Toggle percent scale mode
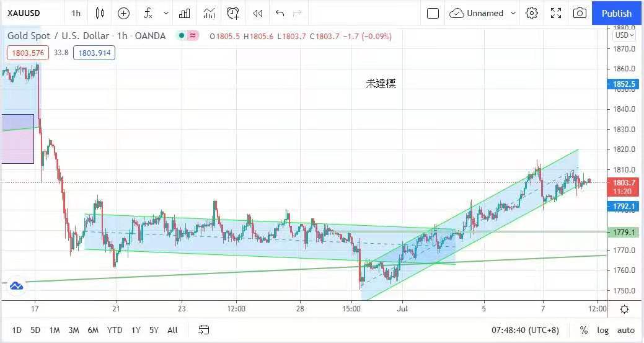The image size is (644, 343). click(584, 330)
